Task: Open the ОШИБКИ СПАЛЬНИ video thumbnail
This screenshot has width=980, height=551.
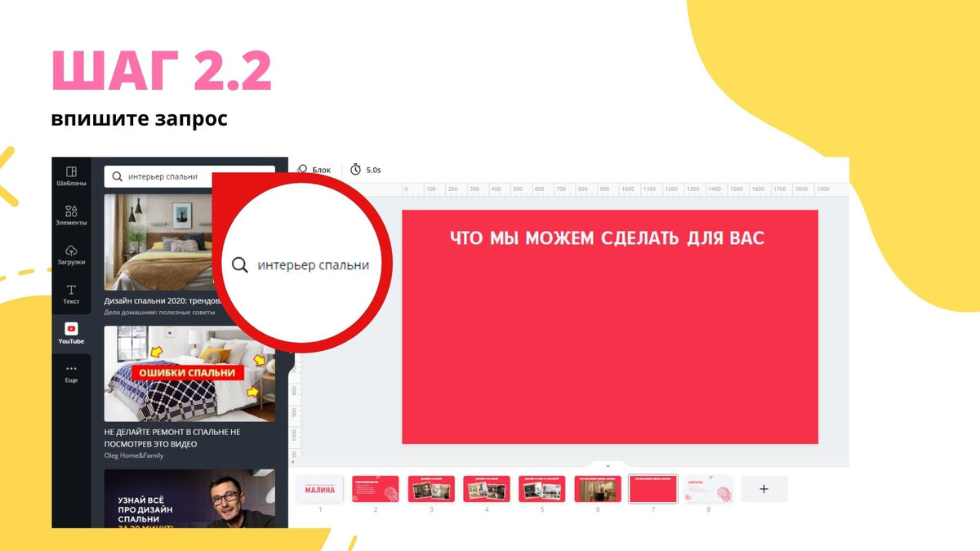Action: click(x=189, y=374)
